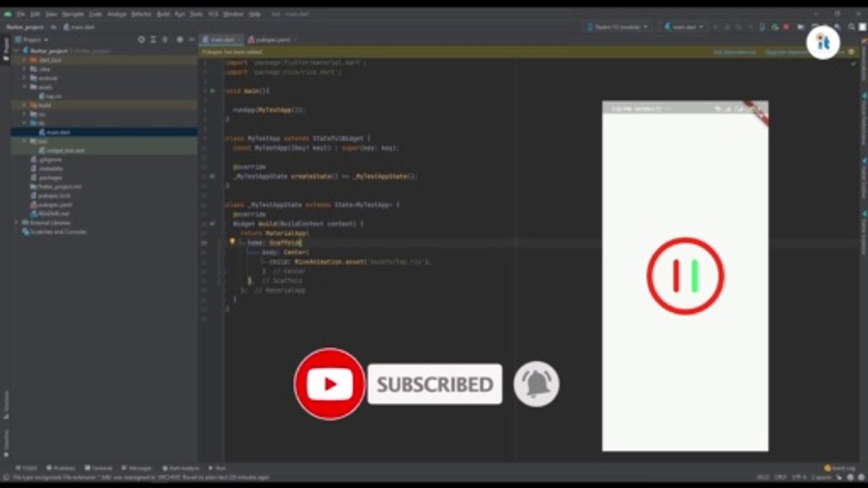The height and width of the screenshot is (488, 868).
Task: Click the gutter icon beside createState line
Action: click(x=212, y=176)
